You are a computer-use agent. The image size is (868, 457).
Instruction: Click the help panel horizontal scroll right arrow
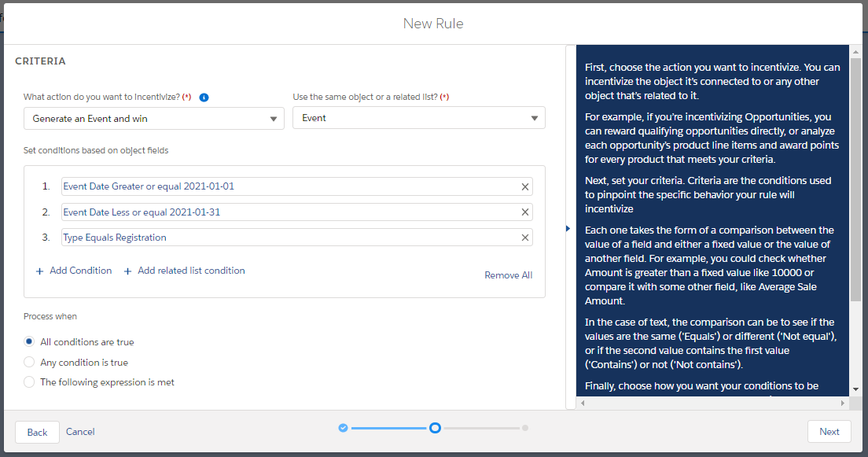tap(843, 404)
